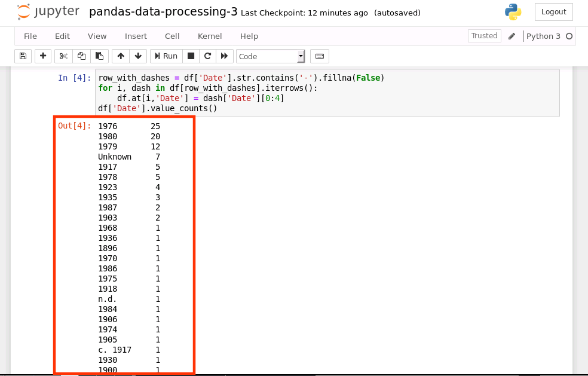Open the Kernel menu
The height and width of the screenshot is (376, 588).
point(210,36)
